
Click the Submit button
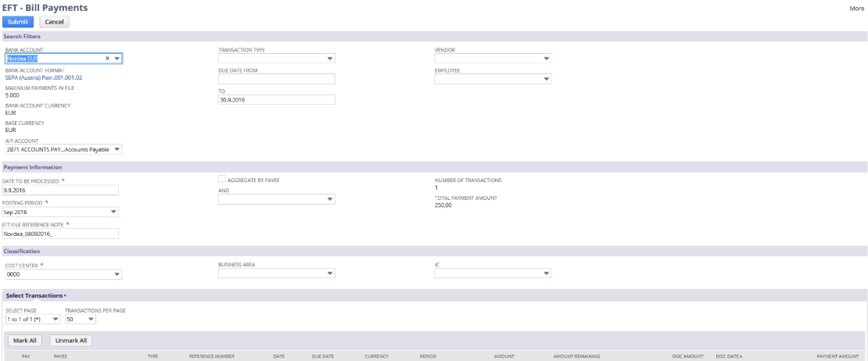click(x=18, y=22)
